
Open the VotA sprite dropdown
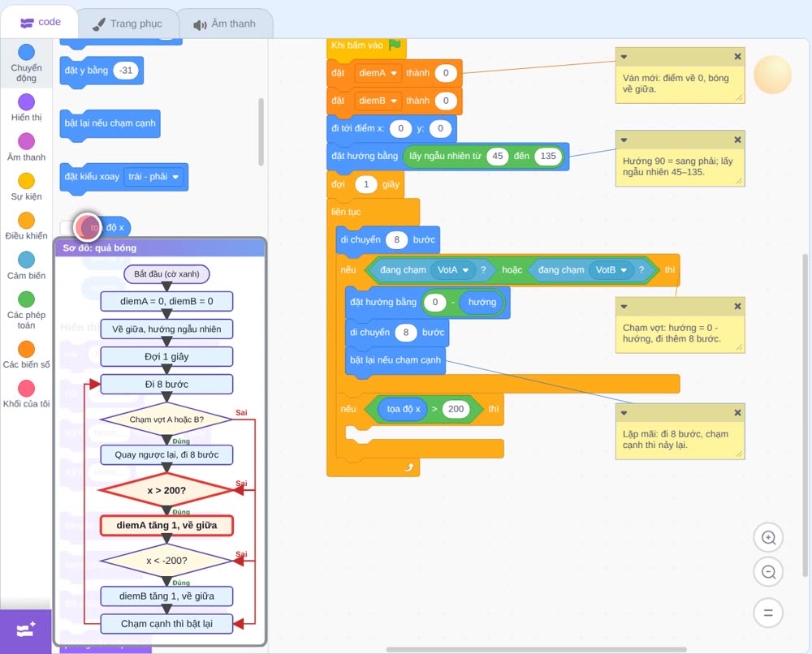[453, 269]
